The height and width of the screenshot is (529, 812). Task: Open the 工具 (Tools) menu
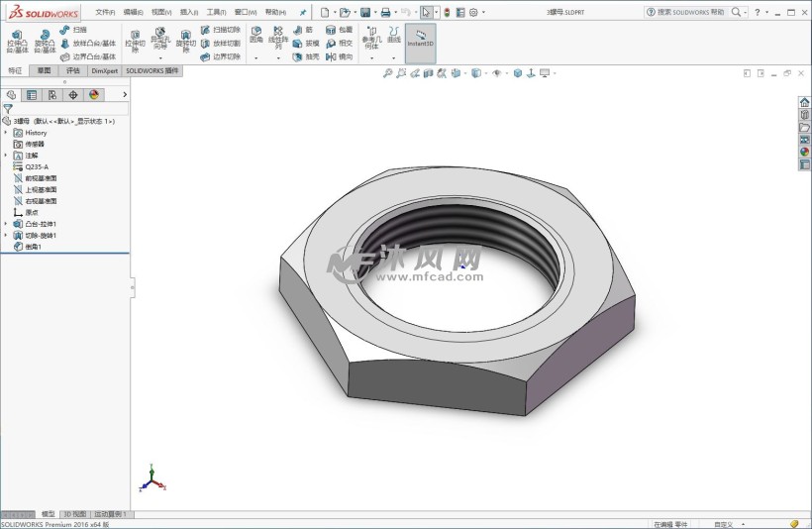pyautogui.click(x=216, y=12)
